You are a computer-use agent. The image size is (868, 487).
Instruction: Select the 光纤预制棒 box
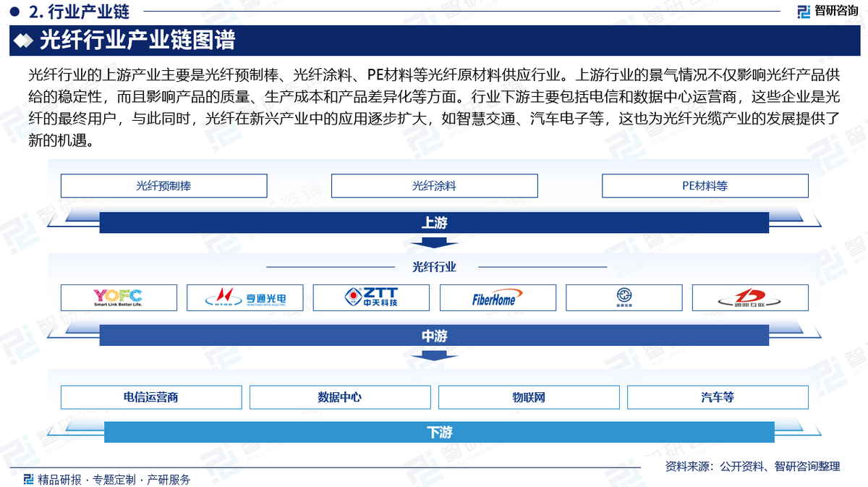(163, 186)
